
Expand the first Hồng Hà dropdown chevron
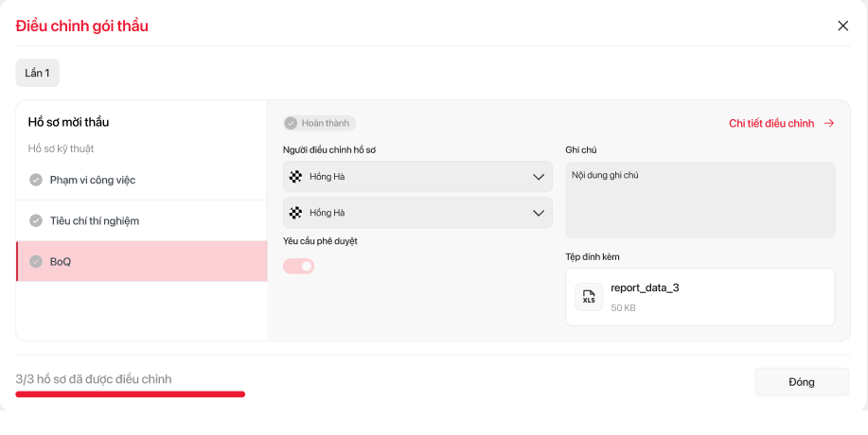[x=539, y=177]
